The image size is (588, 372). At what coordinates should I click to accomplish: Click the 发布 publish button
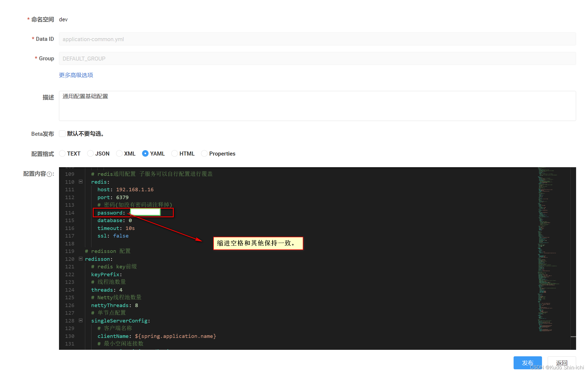click(x=527, y=363)
